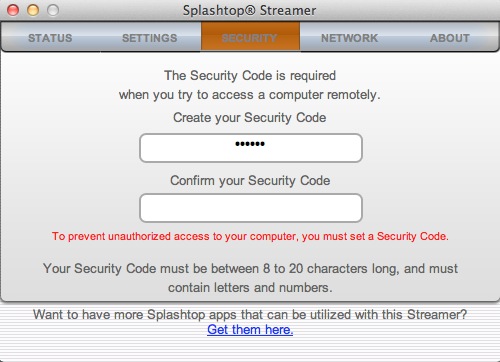Open the 'Get them here.' link
Viewport: 500px width, 362px height.
click(x=250, y=329)
